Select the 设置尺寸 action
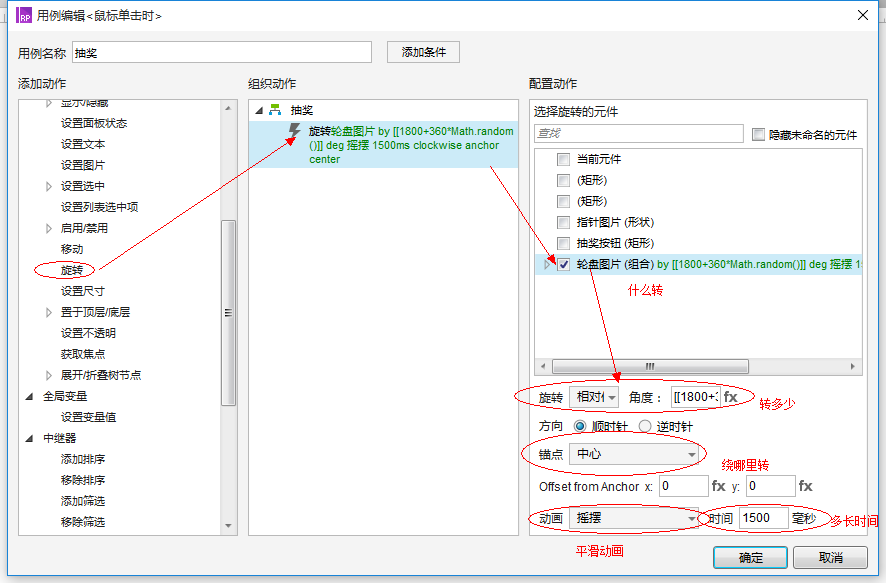The width and height of the screenshot is (886, 583). click(83, 291)
